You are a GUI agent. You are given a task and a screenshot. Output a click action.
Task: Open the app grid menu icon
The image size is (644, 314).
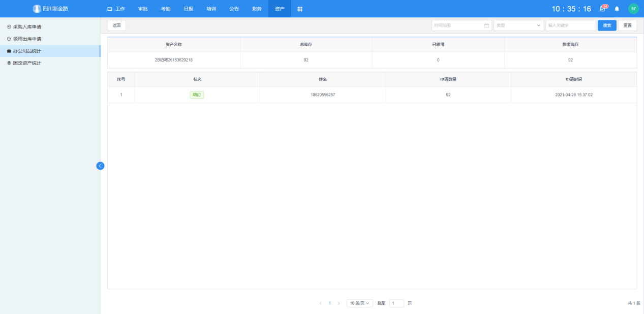[300, 9]
